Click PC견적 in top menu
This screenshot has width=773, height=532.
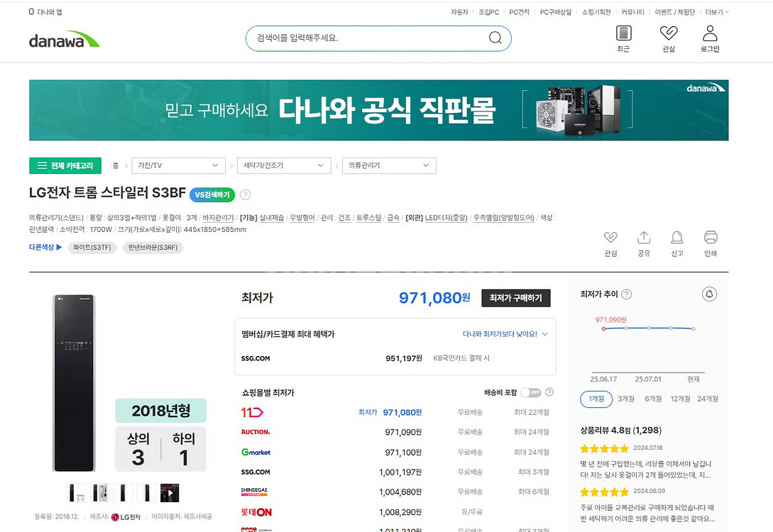click(x=520, y=12)
